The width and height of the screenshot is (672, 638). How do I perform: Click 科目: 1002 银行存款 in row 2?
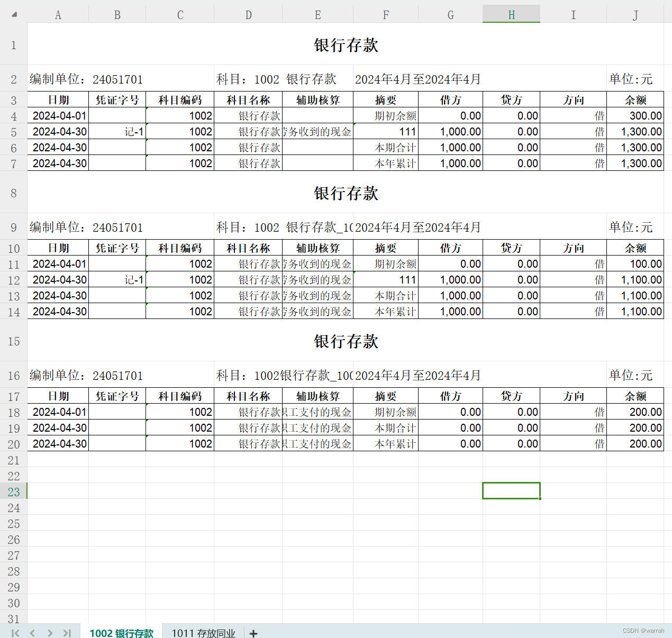(x=276, y=79)
